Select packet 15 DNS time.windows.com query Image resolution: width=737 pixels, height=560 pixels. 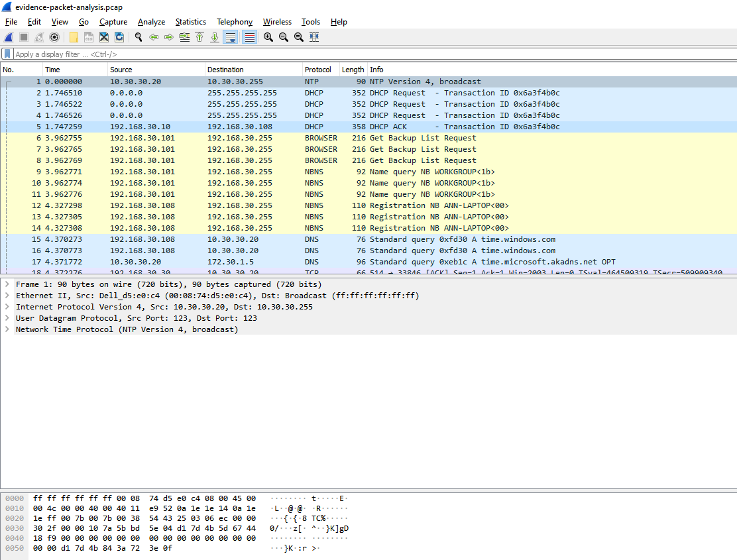(368, 240)
